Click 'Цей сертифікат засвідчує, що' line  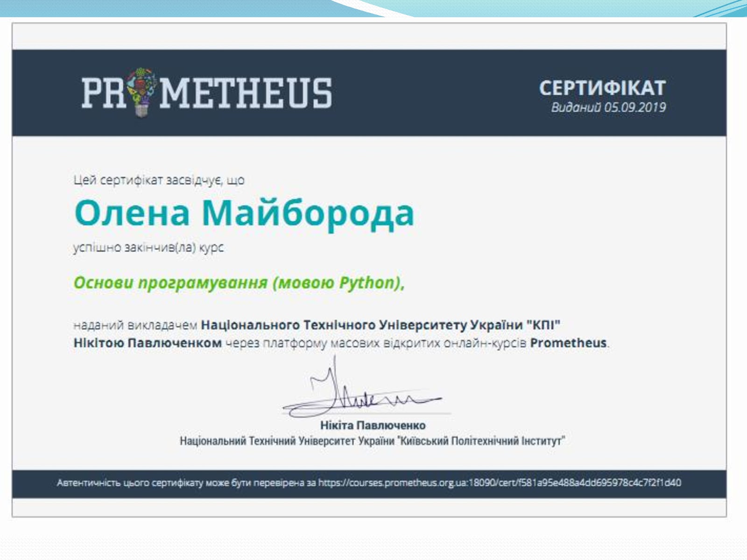pyautogui.click(x=159, y=180)
